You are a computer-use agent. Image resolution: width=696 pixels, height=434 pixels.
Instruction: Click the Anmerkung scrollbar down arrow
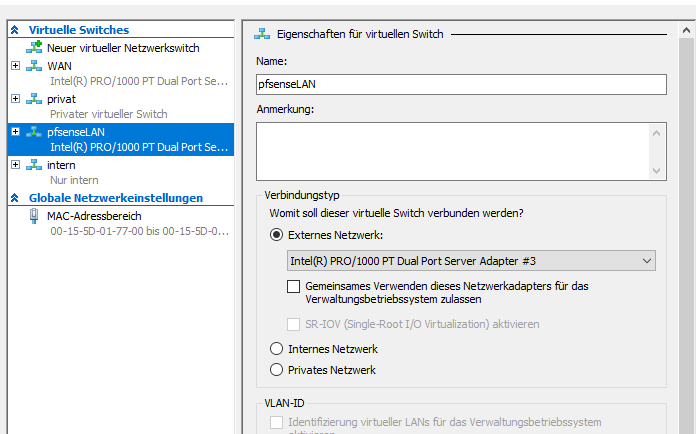point(657,171)
